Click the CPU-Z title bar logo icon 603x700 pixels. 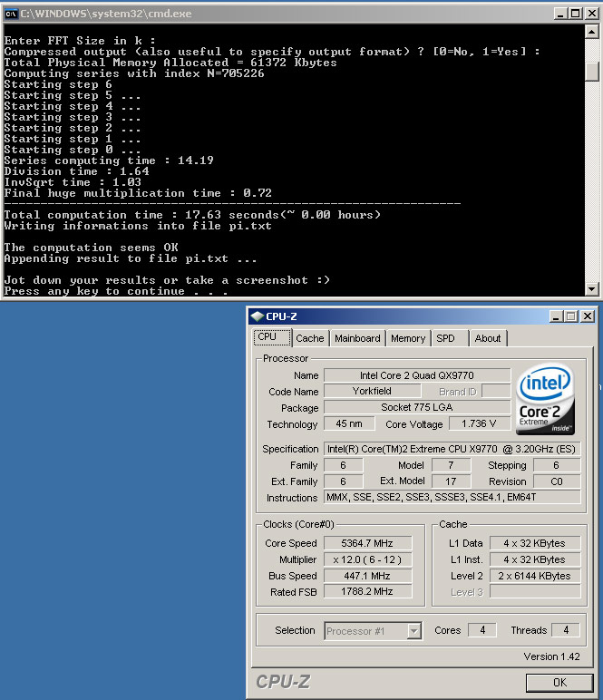(258, 316)
